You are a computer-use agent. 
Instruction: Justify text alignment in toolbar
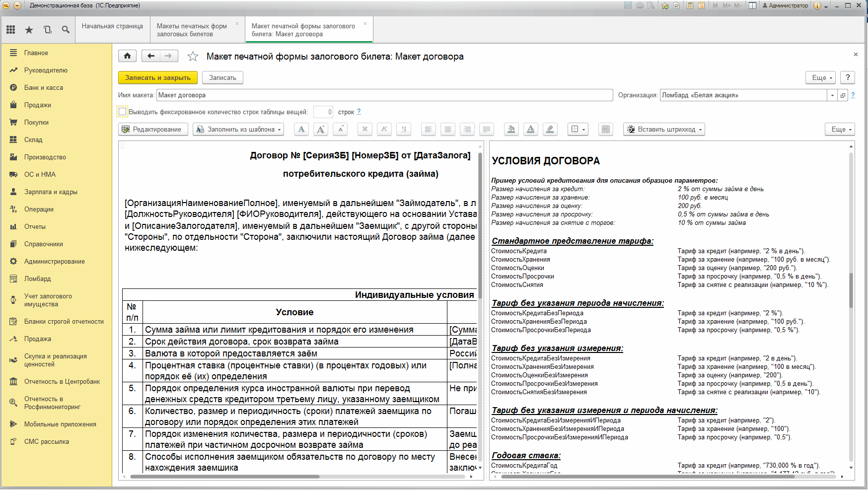click(487, 129)
